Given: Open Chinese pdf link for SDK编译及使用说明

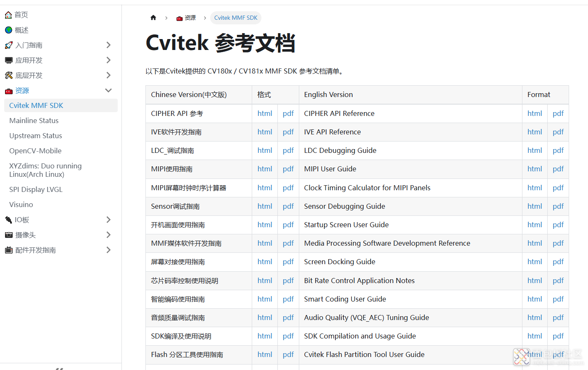Looking at the screenshot, I should [x=288, y=336].
